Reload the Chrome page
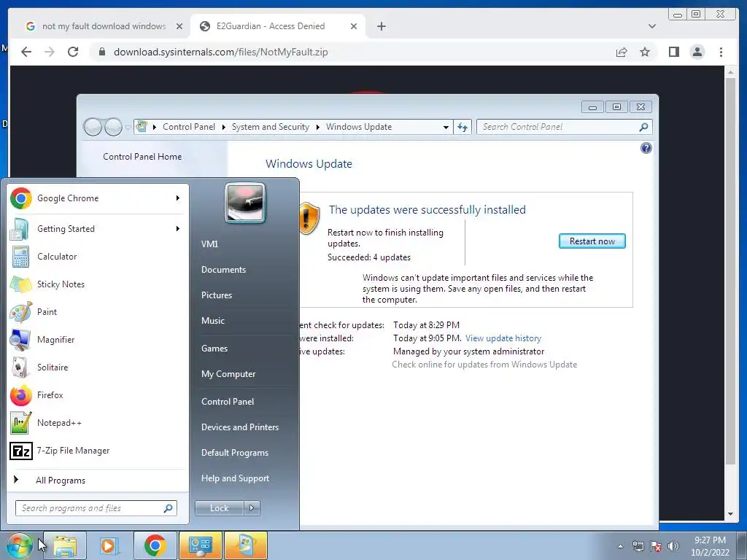The image size is (747, 560). pos(73,52)
